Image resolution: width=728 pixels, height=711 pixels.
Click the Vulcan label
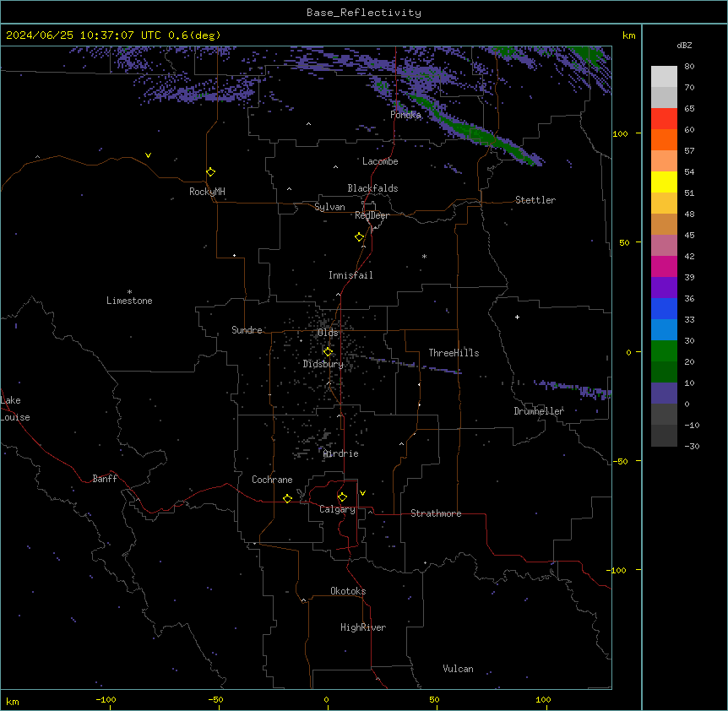(459, 669)
